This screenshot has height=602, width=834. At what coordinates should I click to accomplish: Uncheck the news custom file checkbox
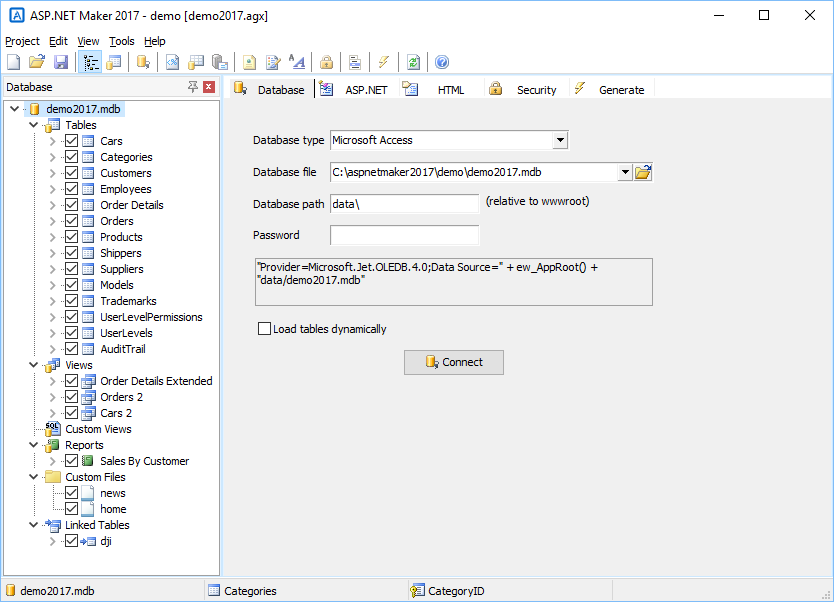click(71, 493)
